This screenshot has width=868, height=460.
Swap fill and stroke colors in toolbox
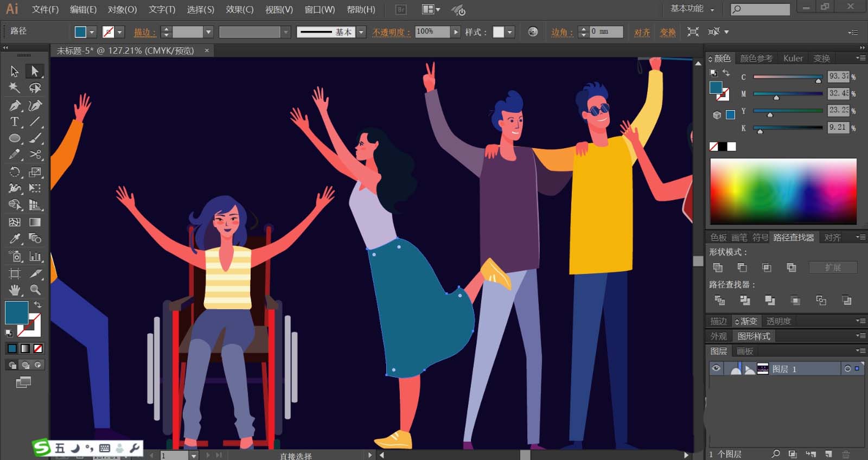tap(37, 305)
